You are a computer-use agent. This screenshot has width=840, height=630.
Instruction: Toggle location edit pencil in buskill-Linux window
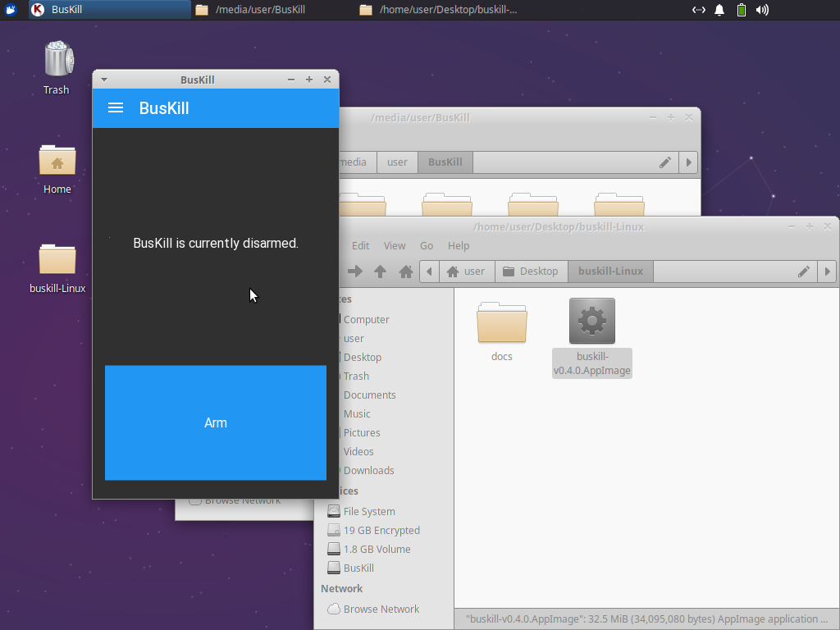[804, 272]
